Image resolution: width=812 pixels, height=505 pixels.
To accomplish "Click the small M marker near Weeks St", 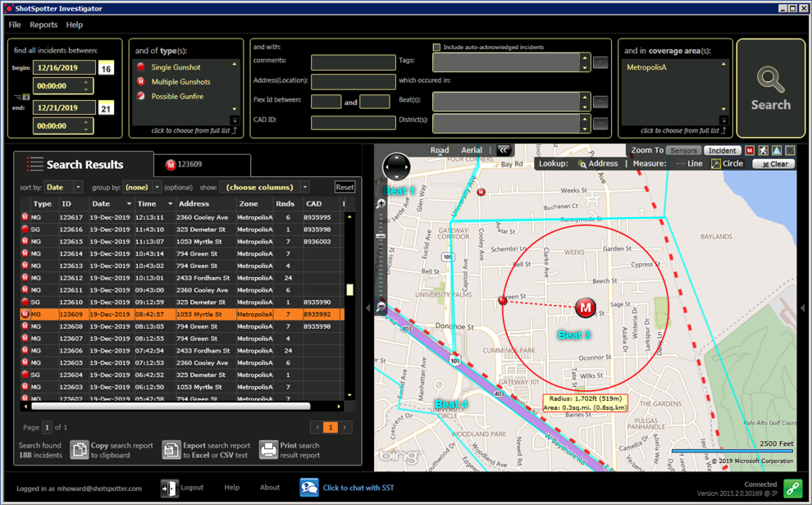I will point(481,192).
